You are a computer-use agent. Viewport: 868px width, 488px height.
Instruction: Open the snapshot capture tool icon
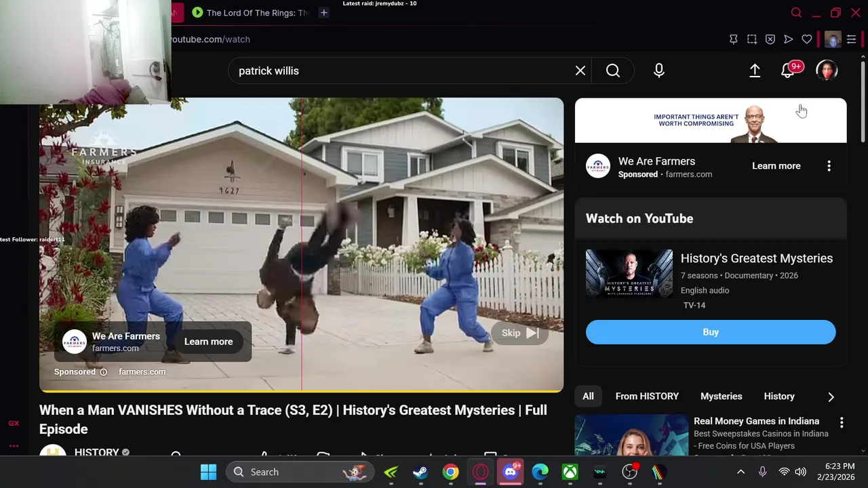click(x=752, y=39)
